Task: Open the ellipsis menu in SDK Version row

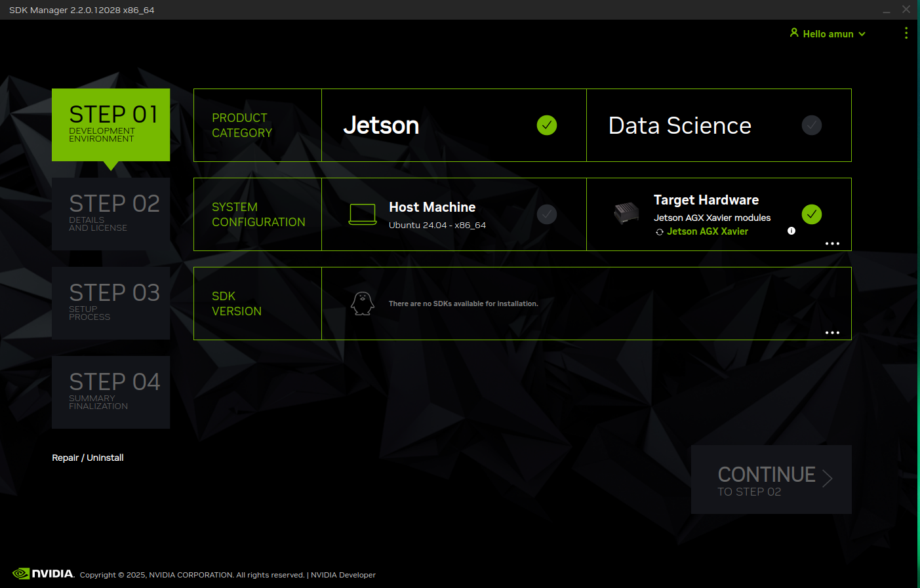Action: (832, 332)
